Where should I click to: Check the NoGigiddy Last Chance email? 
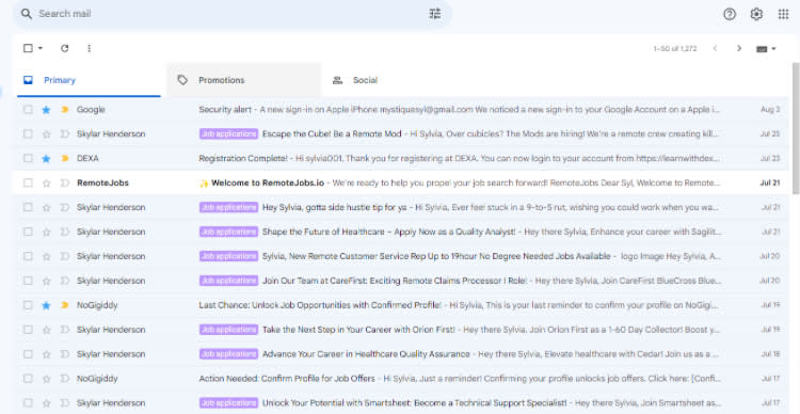pyautogui.click(x=28, y=305)
